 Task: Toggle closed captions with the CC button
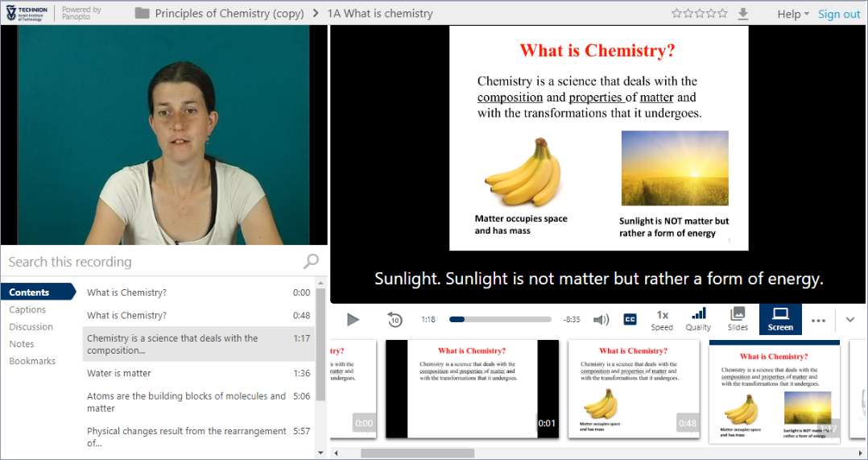pyautogui.click(x=630, y=319)
